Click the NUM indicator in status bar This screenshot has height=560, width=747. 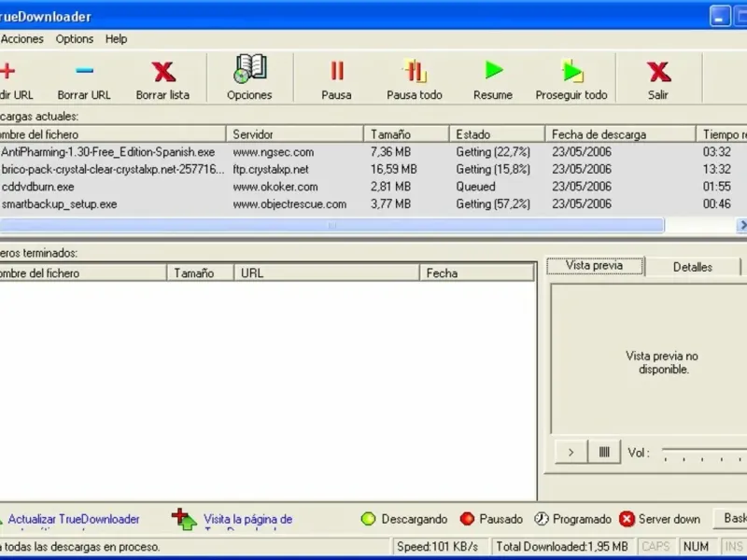click(x=696, y=547)
